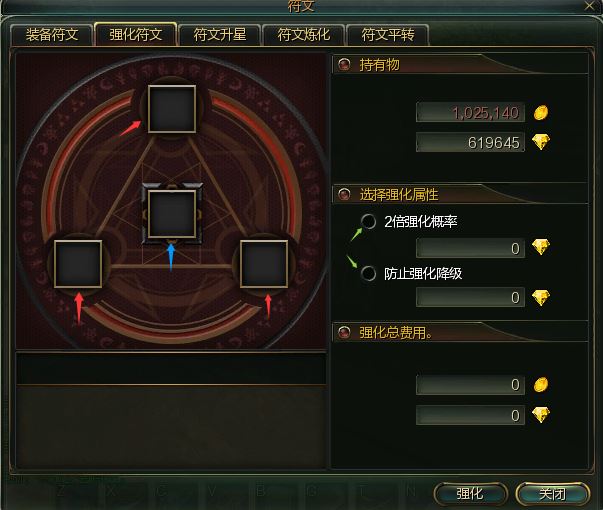Click diamond icon under 2倍强化概率
The height and width of the screenshot is (510, 603).
pos(541,247)
